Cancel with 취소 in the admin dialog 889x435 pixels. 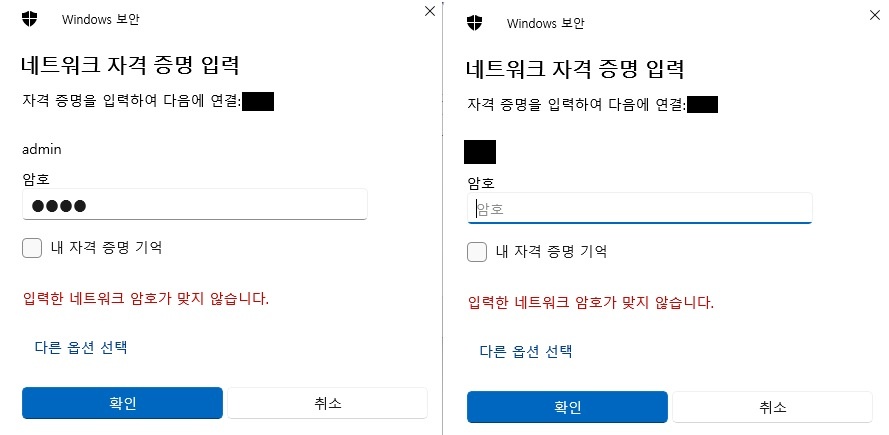pyautogui.click(x=328, y=403)
